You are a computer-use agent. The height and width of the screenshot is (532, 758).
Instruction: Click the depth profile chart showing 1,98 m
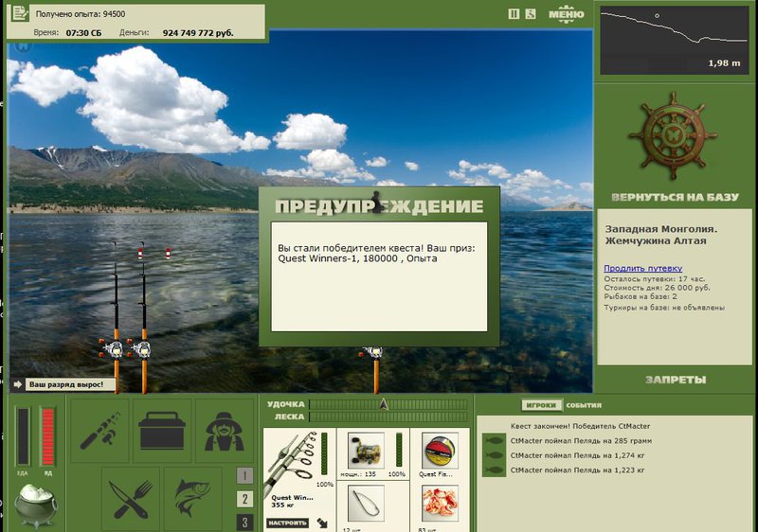click(674, 41)
